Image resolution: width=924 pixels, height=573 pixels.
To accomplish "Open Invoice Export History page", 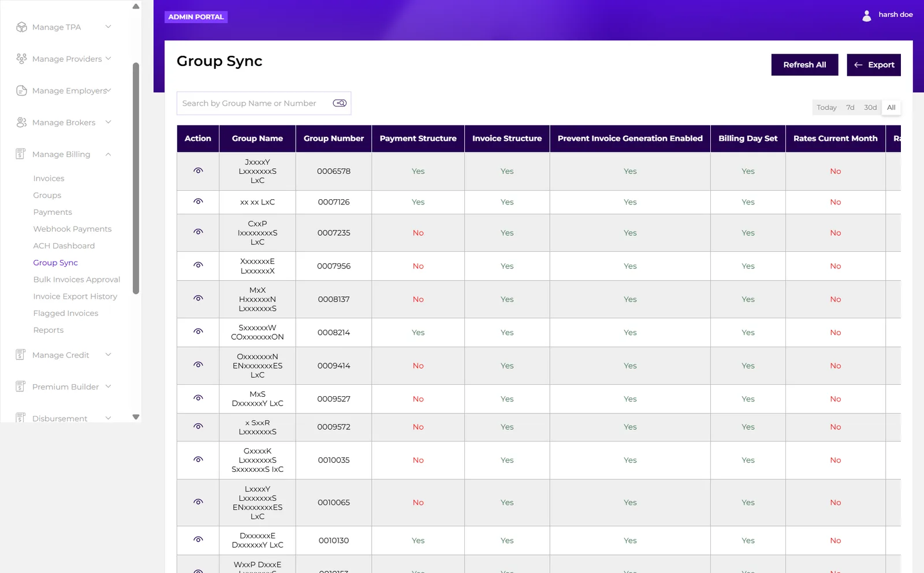I will pos(75,296).
